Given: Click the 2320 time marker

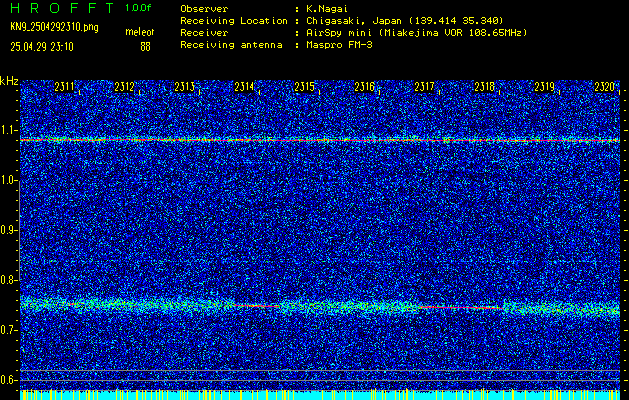Looking at the screenshot, I should 605,87.
